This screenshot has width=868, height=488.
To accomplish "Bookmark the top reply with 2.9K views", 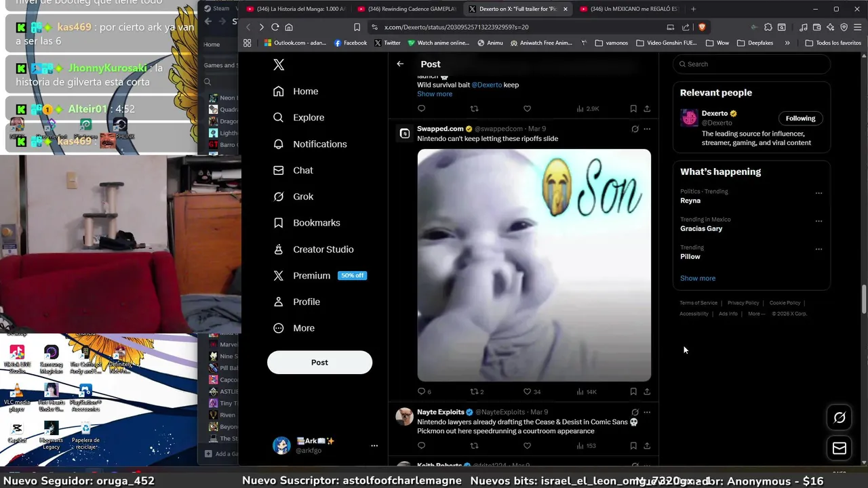I will point(633,108).
